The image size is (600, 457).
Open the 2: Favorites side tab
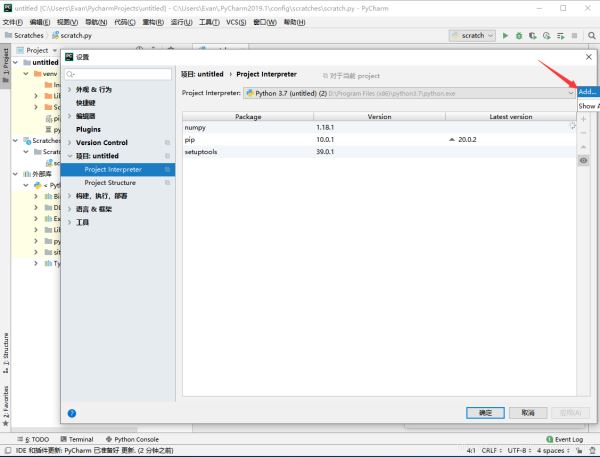coord(5,405)
